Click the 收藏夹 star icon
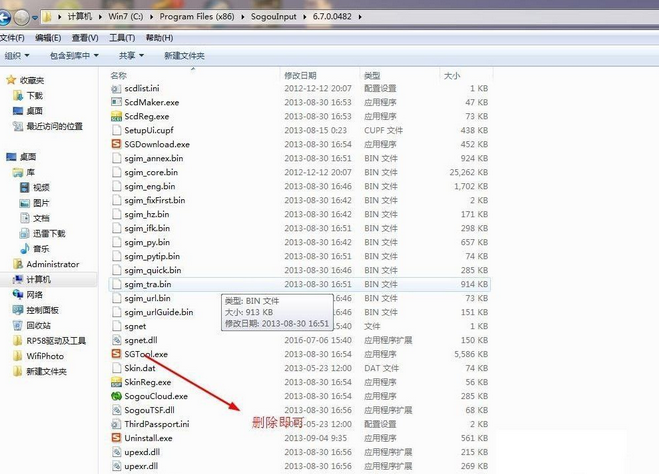The image size is (659, 474). 11,80
